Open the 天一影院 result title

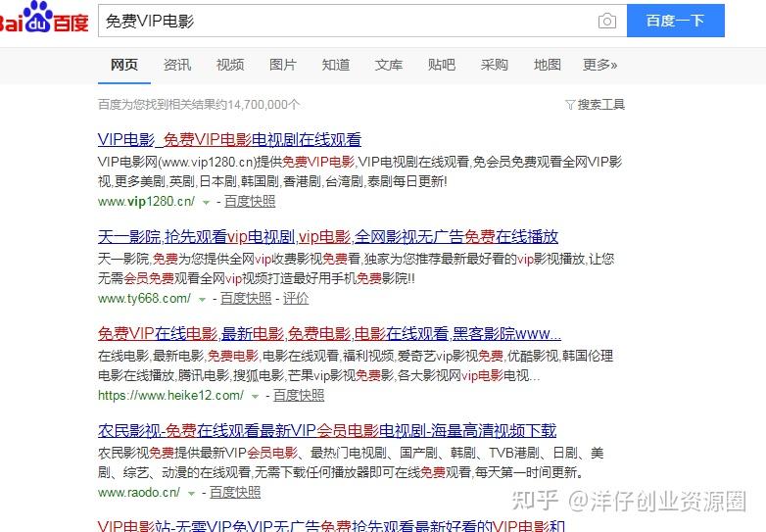pos(328,237)
